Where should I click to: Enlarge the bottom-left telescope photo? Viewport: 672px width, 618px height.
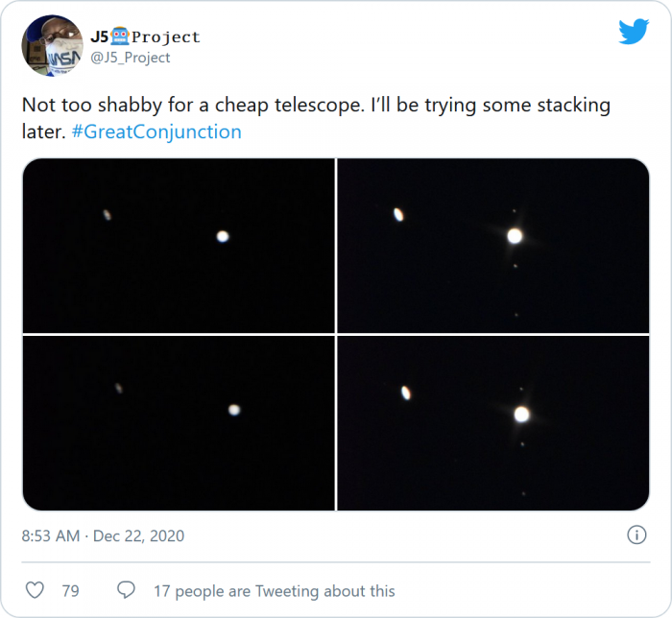pyautogui.click(x=179, y=423)
